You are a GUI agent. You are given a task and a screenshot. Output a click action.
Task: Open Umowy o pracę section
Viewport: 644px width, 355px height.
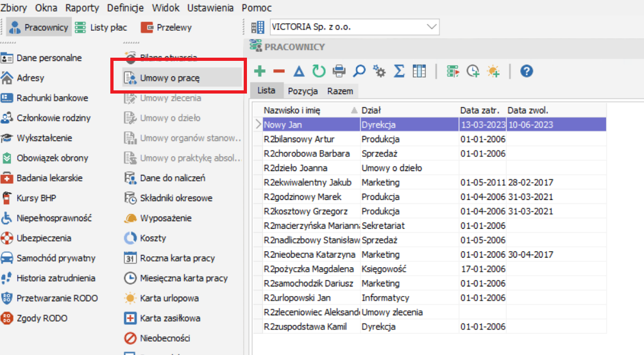coord(182,78)
